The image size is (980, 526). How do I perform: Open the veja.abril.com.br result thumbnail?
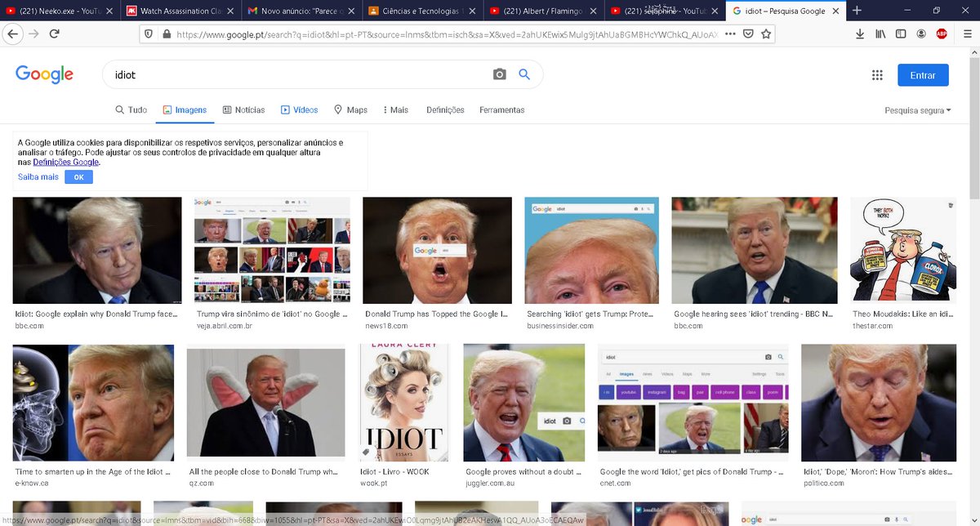pyautogui.click(x=272, y=251)
